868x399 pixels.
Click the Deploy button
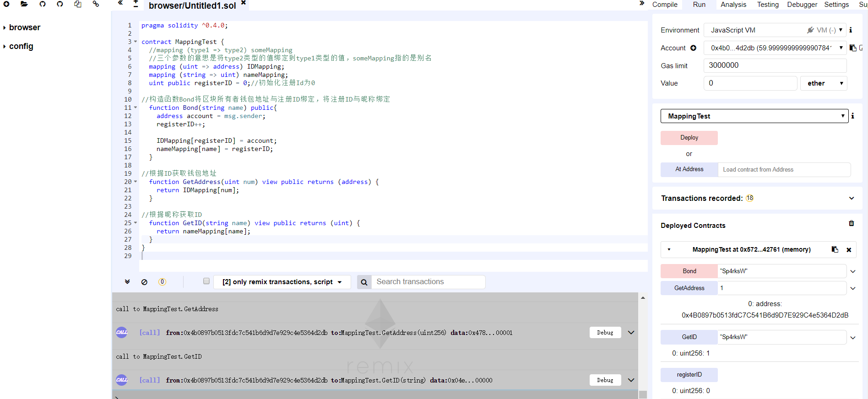(x=689, y=138)
